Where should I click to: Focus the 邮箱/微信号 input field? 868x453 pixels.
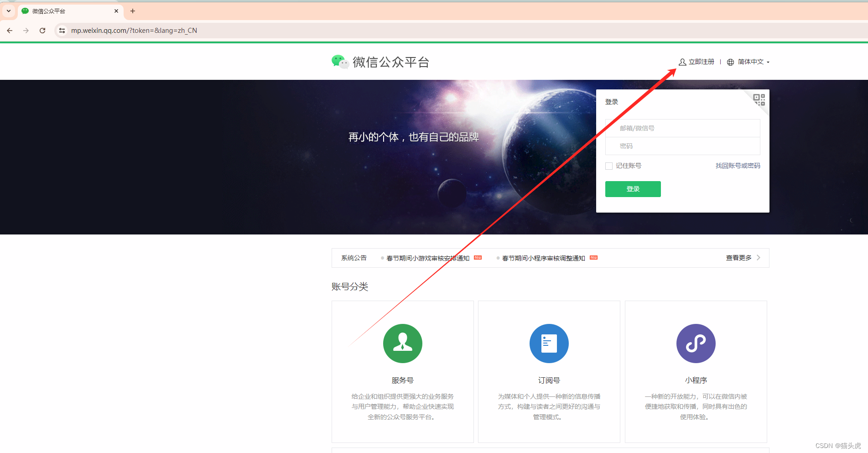pyautogui.click(x=683, y=128)
